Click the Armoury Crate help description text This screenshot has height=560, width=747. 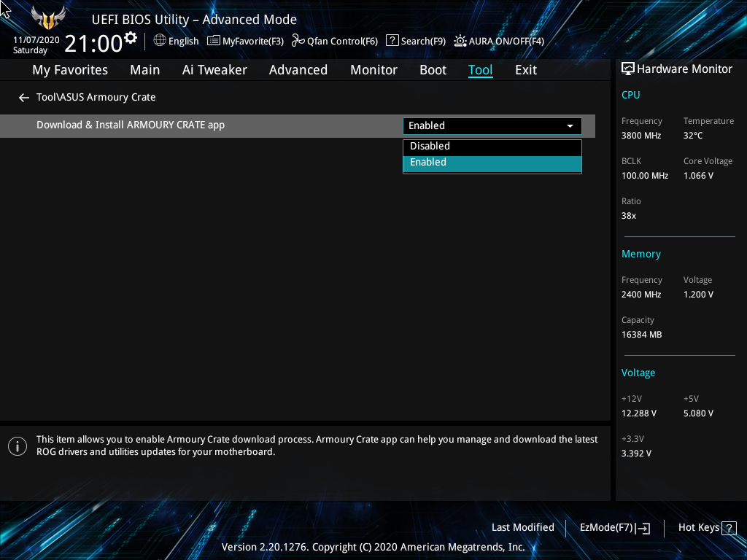317,446
